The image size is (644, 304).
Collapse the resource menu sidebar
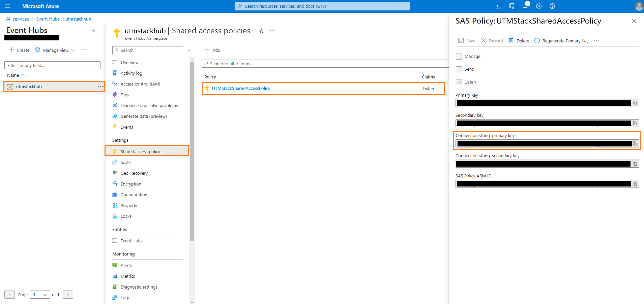coord(189,50)
